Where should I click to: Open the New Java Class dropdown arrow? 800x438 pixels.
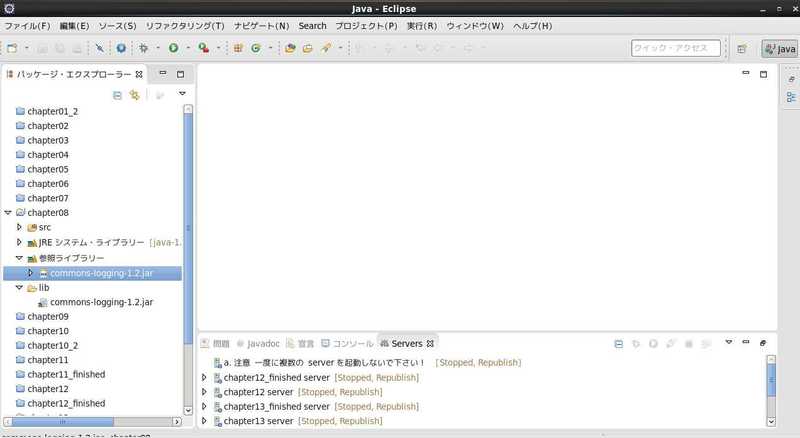[270, 48]
